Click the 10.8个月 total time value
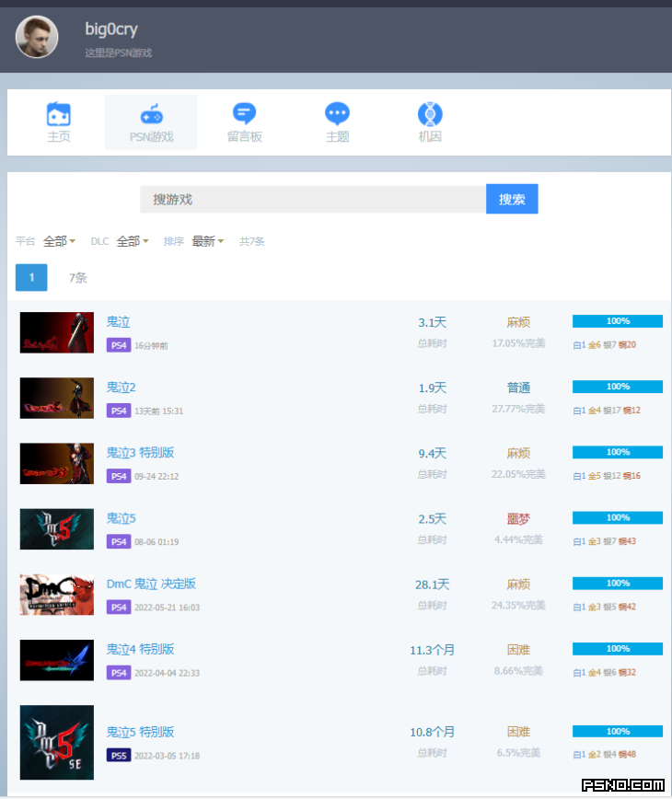 point(432,732)
